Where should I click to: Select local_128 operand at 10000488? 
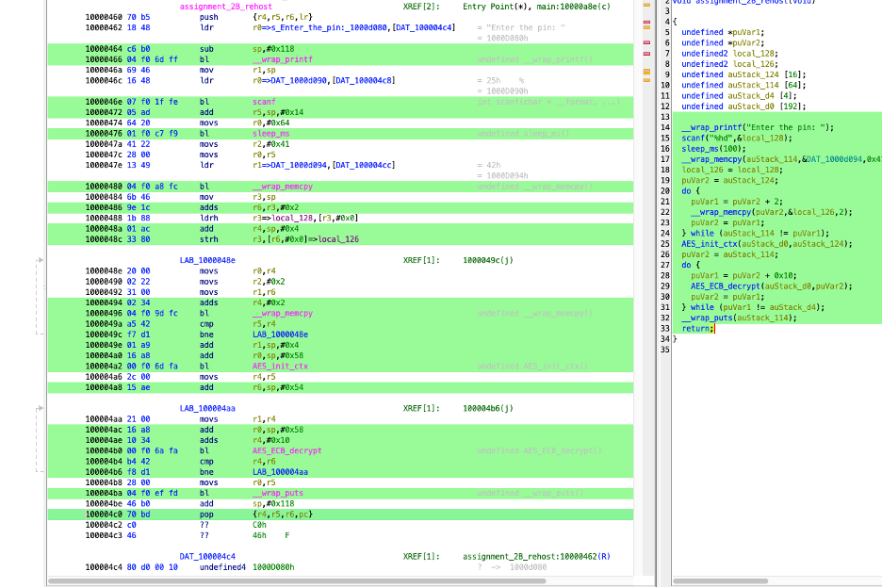click(291, 219)
